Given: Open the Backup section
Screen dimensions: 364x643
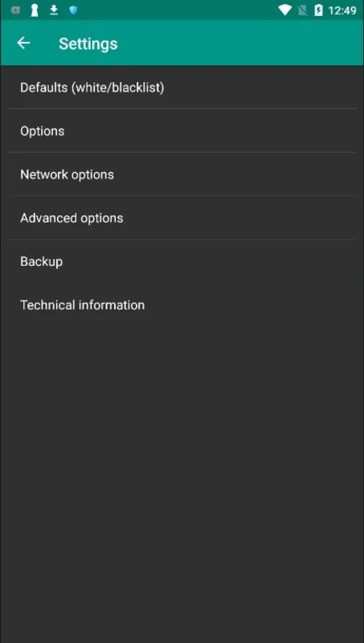Looking at the screenshot, I should click(x=182, y=261).
